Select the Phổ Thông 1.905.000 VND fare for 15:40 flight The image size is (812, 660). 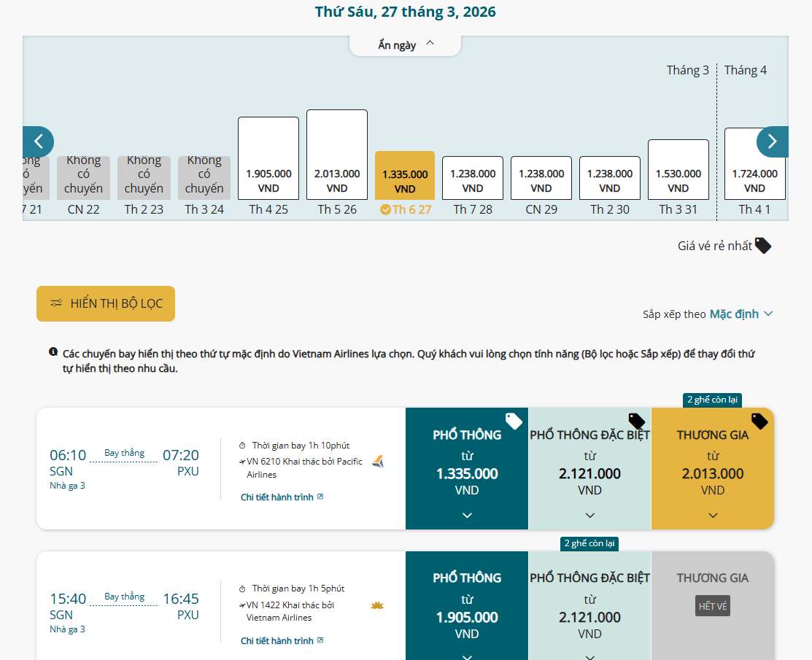467,609
